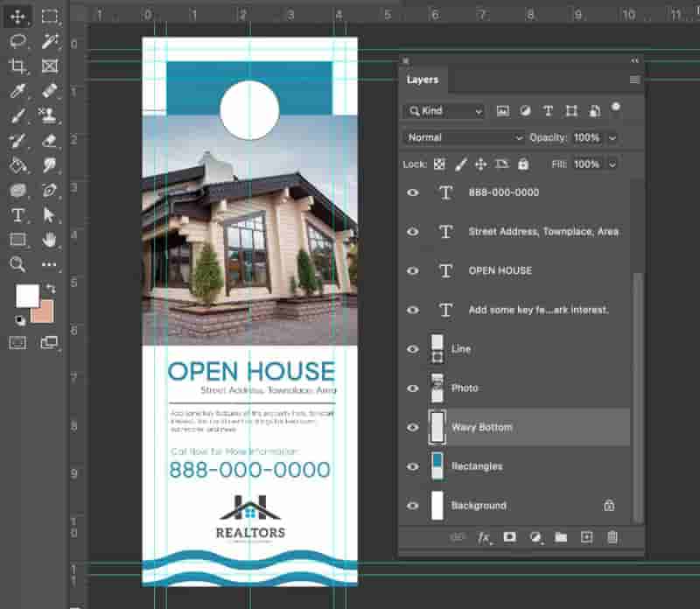Activate the Zoom tool
700x609 pixels.
click(17, 264)
